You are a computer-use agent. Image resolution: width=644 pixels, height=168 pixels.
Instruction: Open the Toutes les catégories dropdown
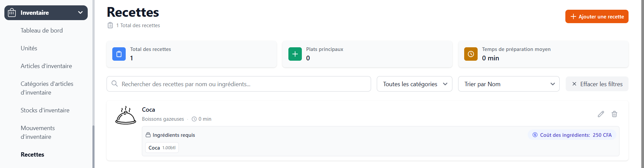414,84
